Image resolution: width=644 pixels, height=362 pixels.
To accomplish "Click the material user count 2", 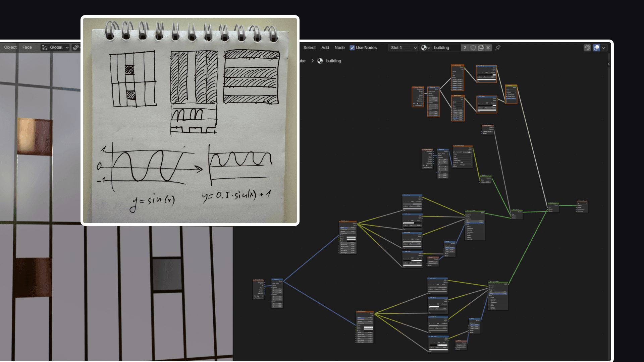I will tap(465, 48).
